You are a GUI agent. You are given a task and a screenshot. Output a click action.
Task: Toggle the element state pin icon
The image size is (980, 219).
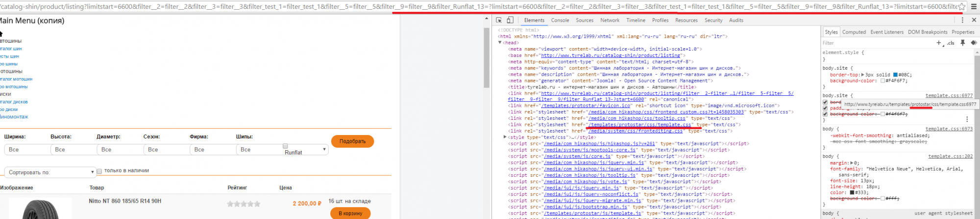(963, 43)
